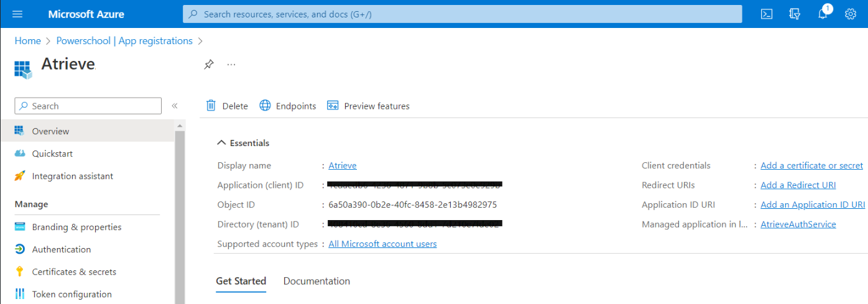This screenshot has height=304, width=868.
Task: Launch Cloud Shell from the top bar
Action: [x=767, y=14]
